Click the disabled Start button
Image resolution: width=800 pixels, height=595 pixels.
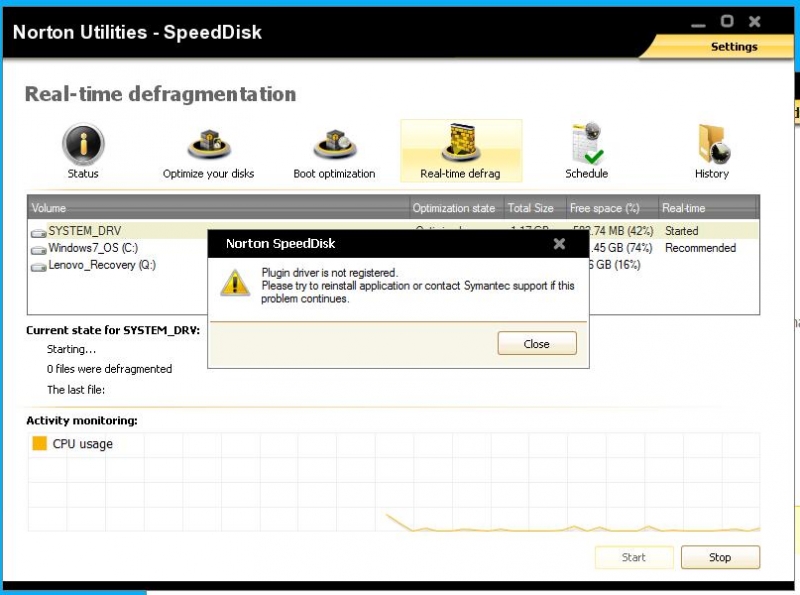[633, 557]
